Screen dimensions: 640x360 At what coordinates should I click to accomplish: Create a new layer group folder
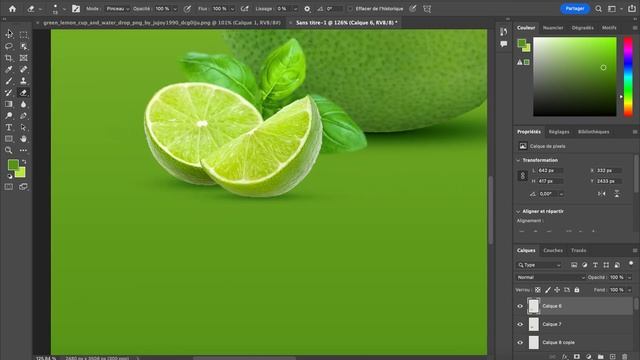point(601,357)
